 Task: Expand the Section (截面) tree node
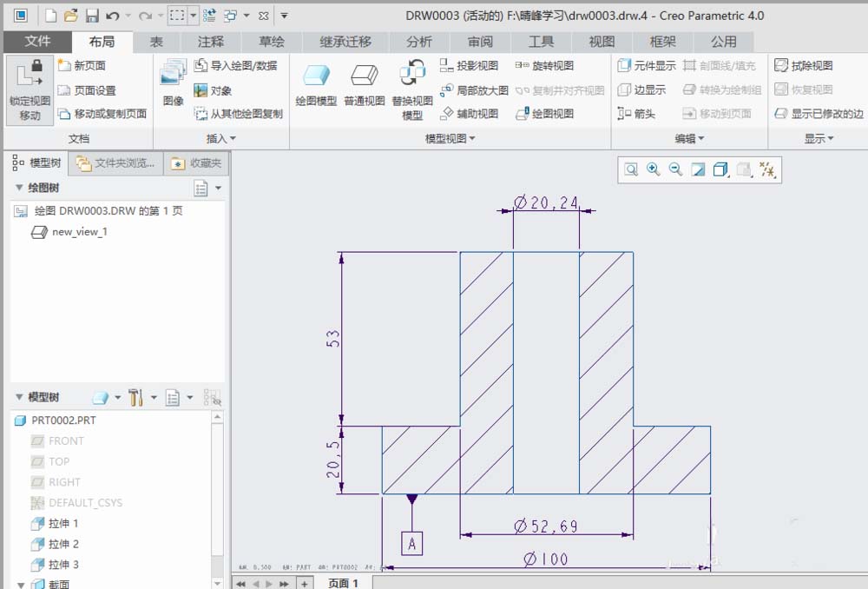pyautogui.click(x=21, y=585)
